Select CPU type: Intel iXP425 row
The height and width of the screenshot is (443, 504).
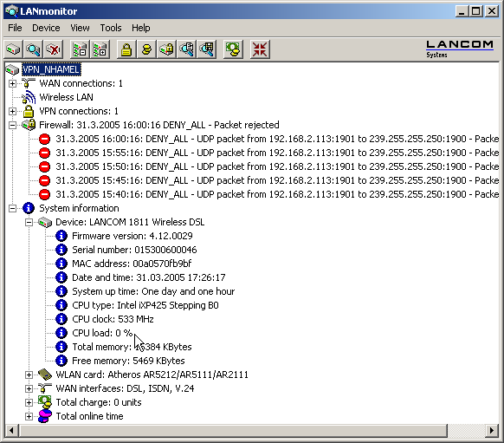tap(145, 305)
